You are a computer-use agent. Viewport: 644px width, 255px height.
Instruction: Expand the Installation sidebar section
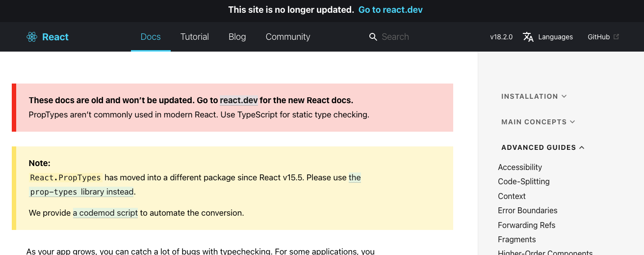pos(534,96)
